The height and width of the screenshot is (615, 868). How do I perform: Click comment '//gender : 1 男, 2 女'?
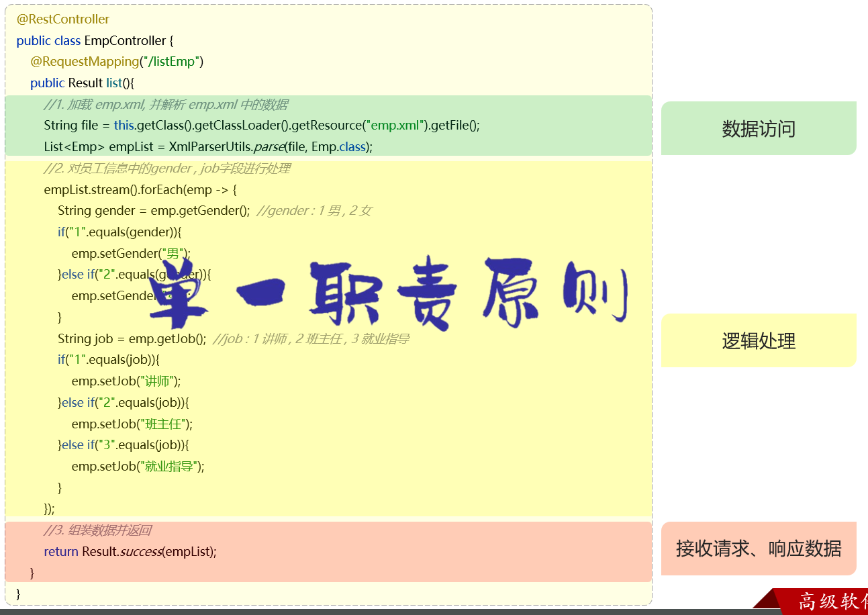click(x=314, y=211)
